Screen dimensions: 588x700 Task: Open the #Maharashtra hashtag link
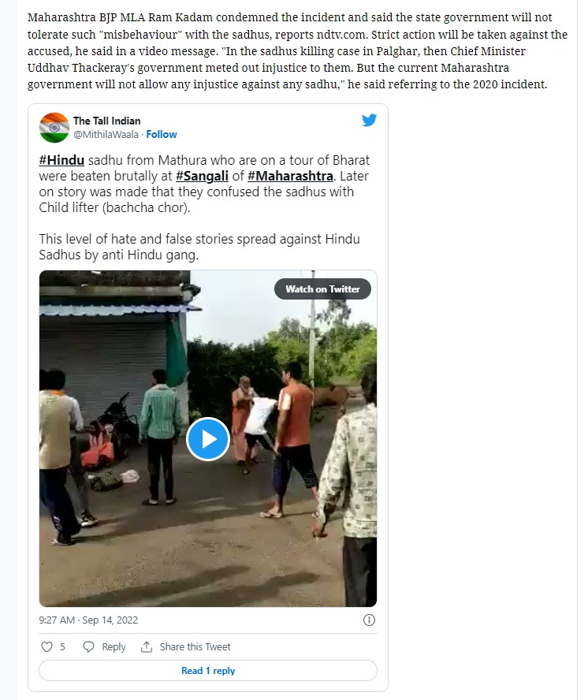[x=291, y=176]
